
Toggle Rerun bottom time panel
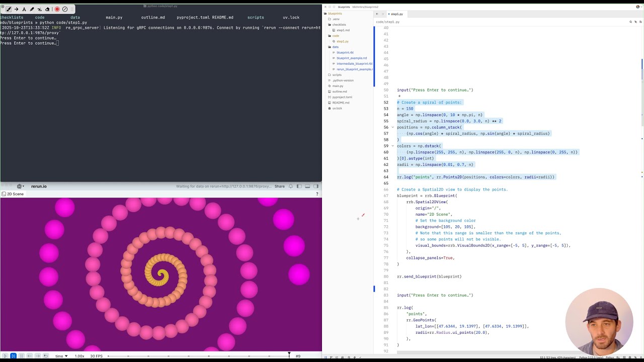(x=307, y=186)
